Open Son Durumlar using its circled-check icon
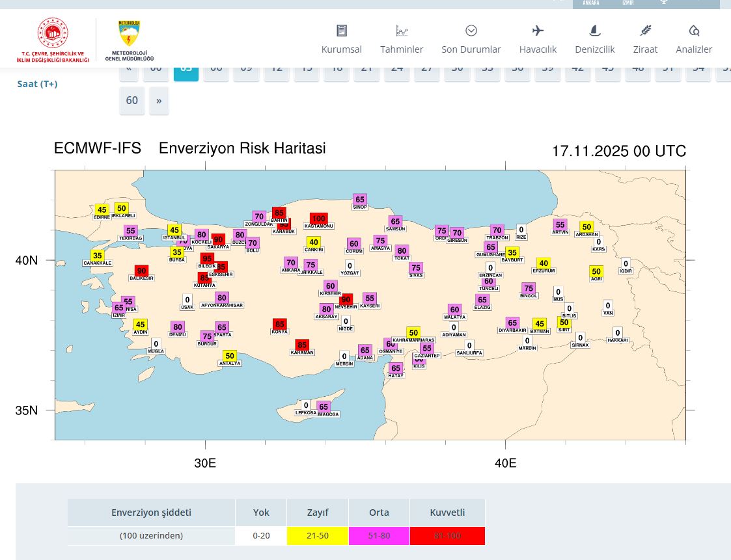Screen dimensions: 731x560 coord(471,30)
